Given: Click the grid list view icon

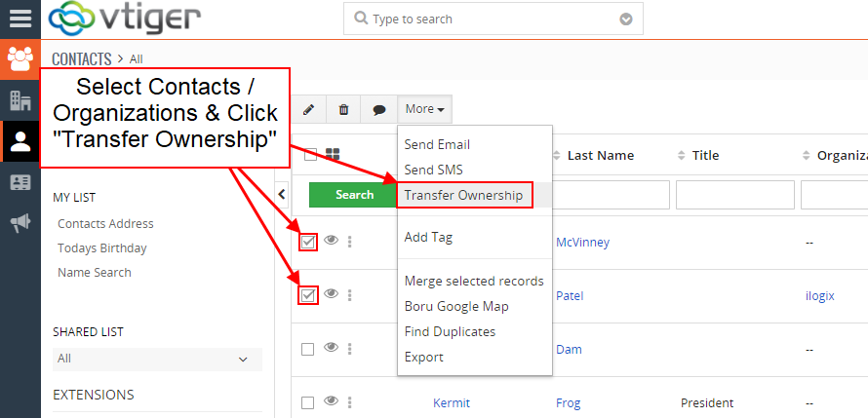Looking at the screenshot, I should tap(333, 154).
